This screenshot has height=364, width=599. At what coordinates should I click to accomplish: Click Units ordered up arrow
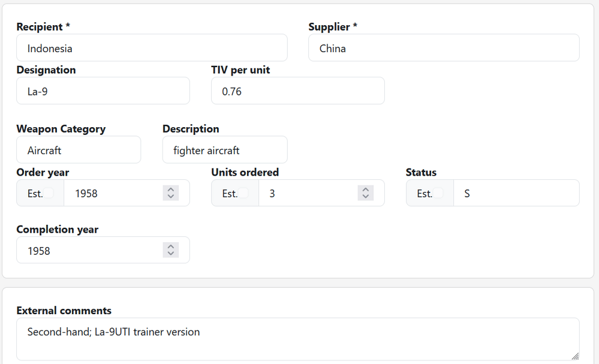click(x=366, y=189)
